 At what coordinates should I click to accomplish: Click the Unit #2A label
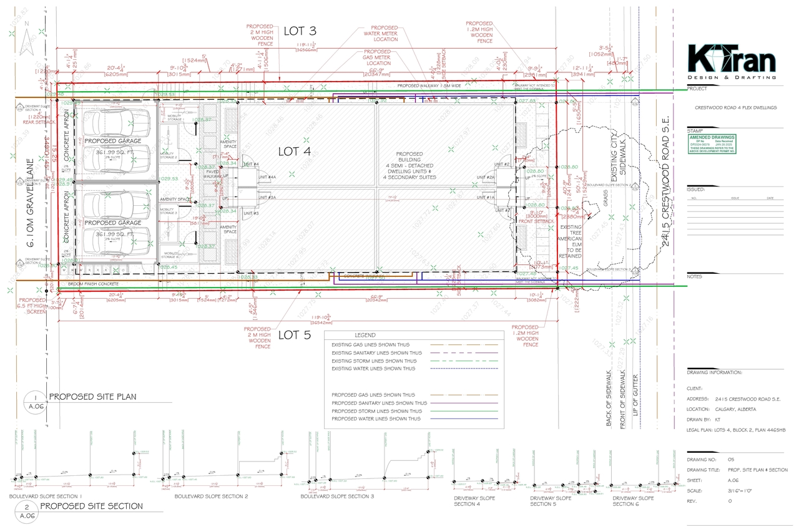(x=485, y=177)
